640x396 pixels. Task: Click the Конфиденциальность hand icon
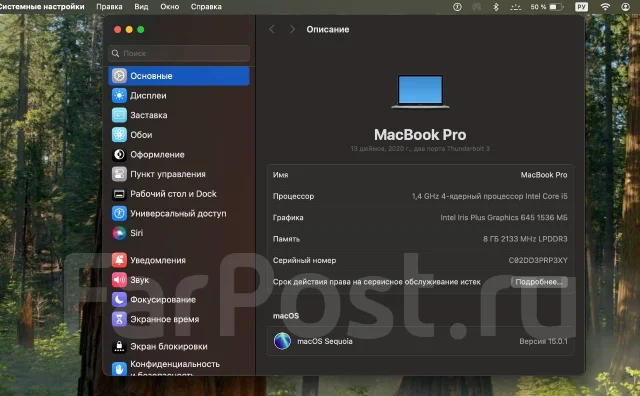point(119,369)
